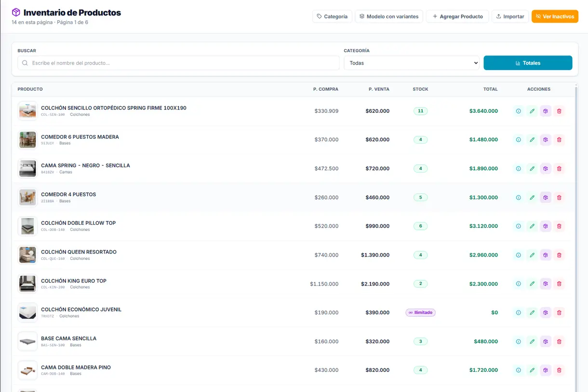Click pencil edit icon for Colchón Queen Resortado
This screenshot has width=588, height=392.
(532, 255)
